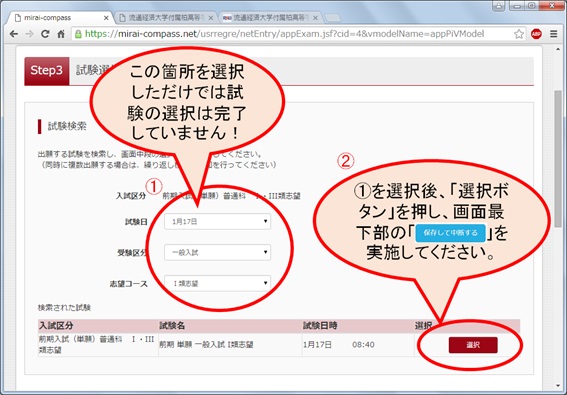Click the 前期入試（単願）普通科 row cell

pyautogui.click(x=97, y=344)
